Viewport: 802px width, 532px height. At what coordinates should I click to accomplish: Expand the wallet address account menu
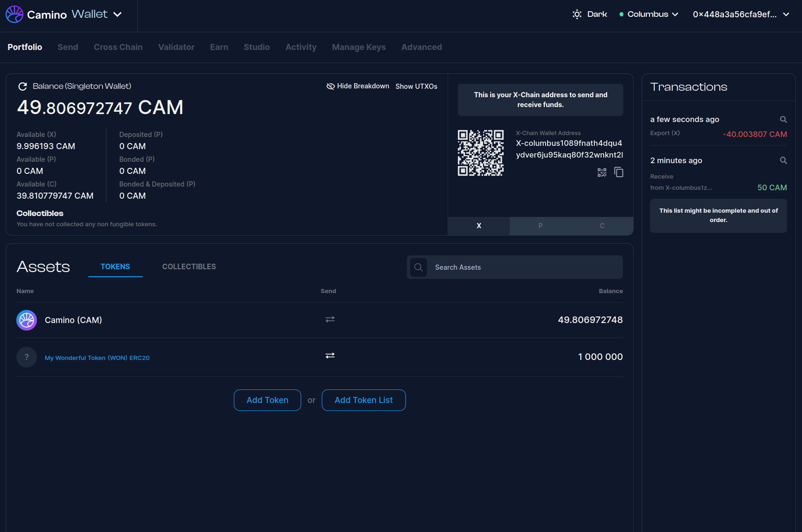coord(741,14)
